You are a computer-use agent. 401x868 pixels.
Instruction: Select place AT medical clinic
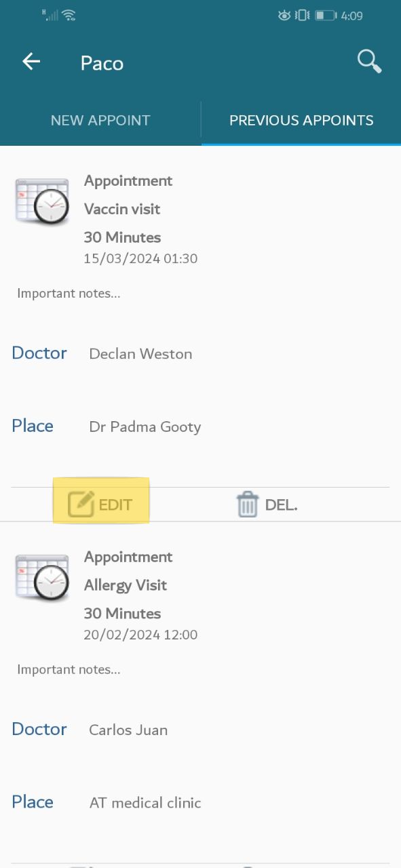click(145, 803)
